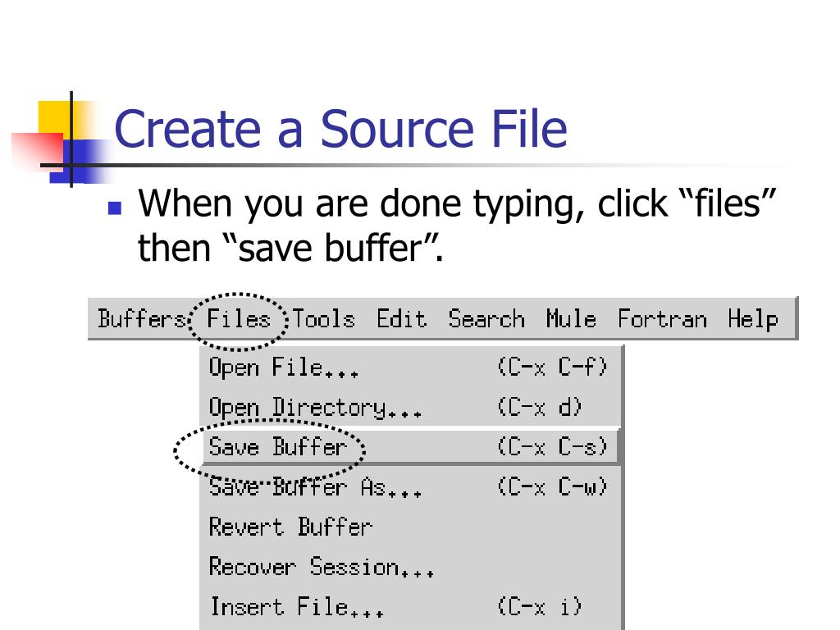The height and width of the screenshot is (630, 840).
Task: Open the Help menu
Action: [x=752, y=318]
